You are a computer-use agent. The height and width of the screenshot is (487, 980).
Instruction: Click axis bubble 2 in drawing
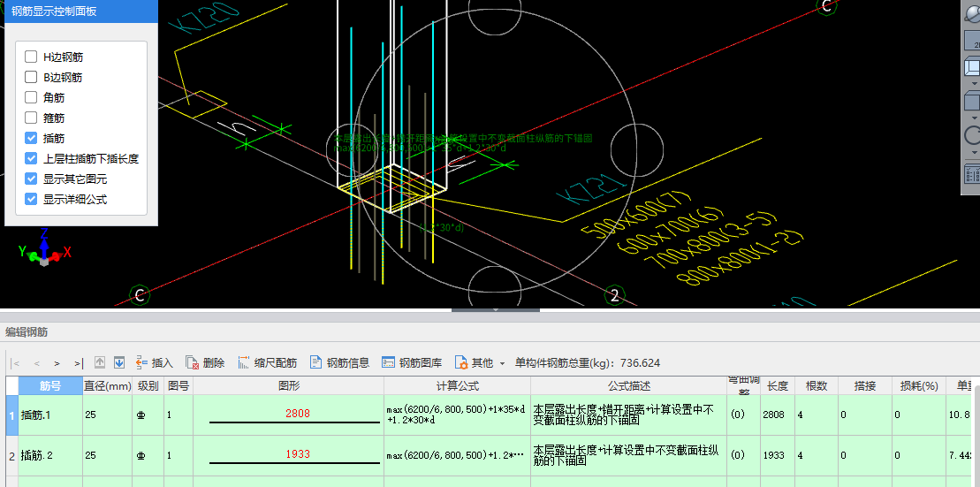pos(614,295)
